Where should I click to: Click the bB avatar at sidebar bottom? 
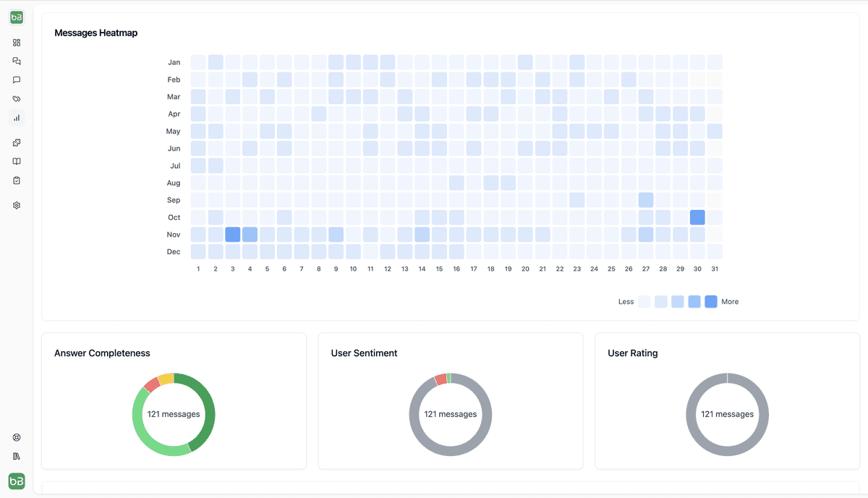click(x=17, y=481)
